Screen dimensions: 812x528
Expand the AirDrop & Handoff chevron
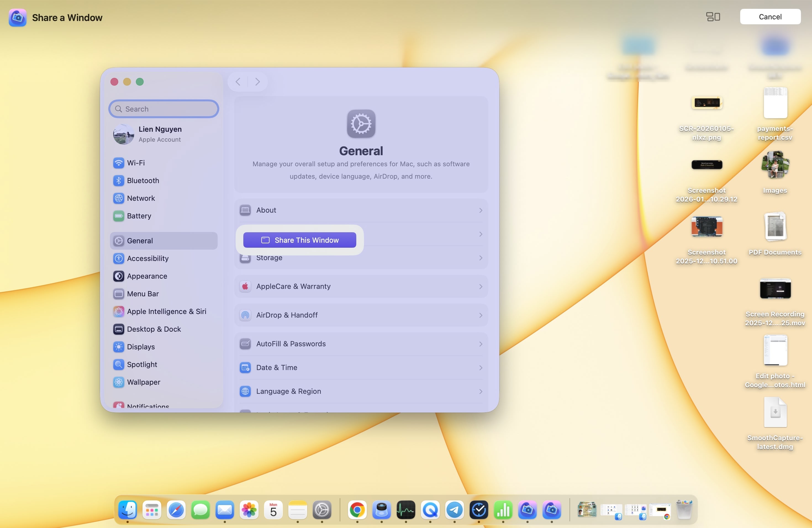click(x=480, y=315)
